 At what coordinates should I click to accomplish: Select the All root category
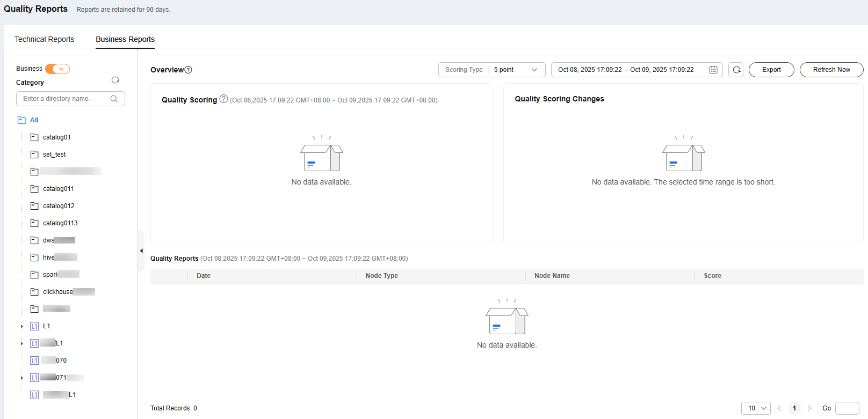click(x=34, y=120)
